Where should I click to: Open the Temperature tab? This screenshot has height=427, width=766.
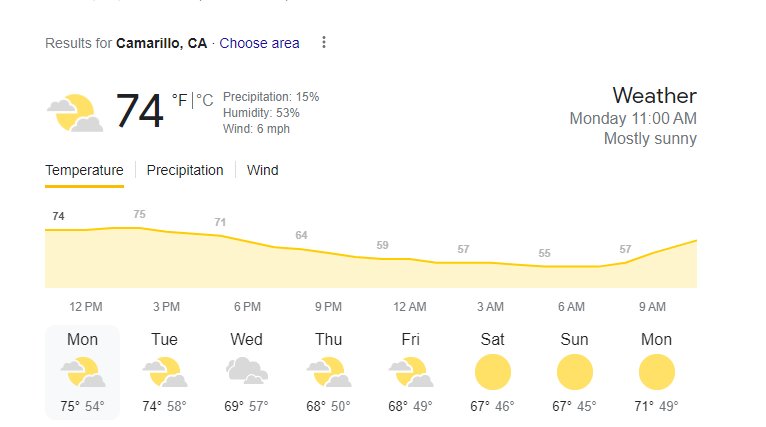(84, 171)
